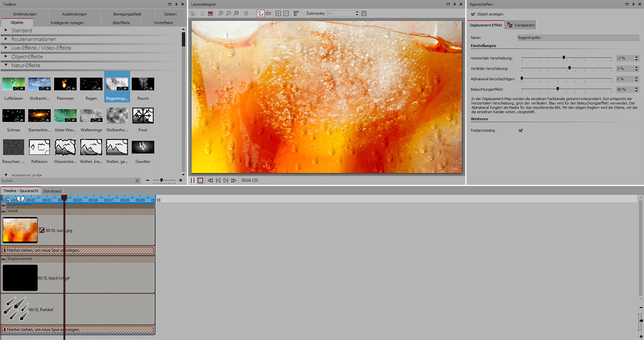Switch to the Storyboard tab

[52, 191]
